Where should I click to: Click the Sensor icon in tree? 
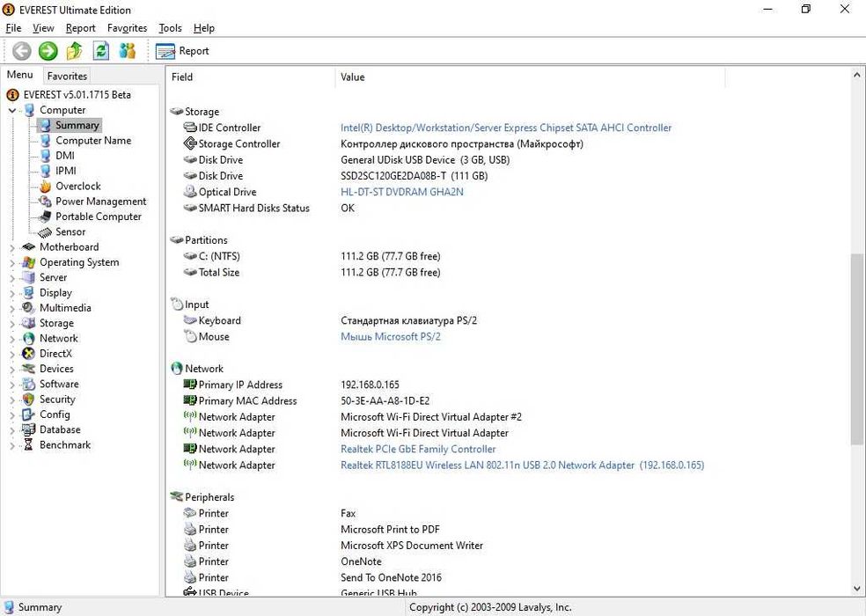click(45, 232)
